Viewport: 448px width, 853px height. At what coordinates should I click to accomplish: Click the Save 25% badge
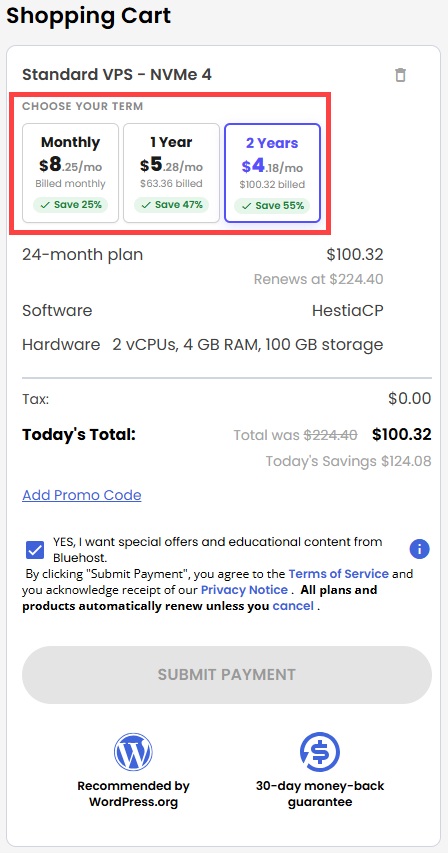click(x=71, y=205)
